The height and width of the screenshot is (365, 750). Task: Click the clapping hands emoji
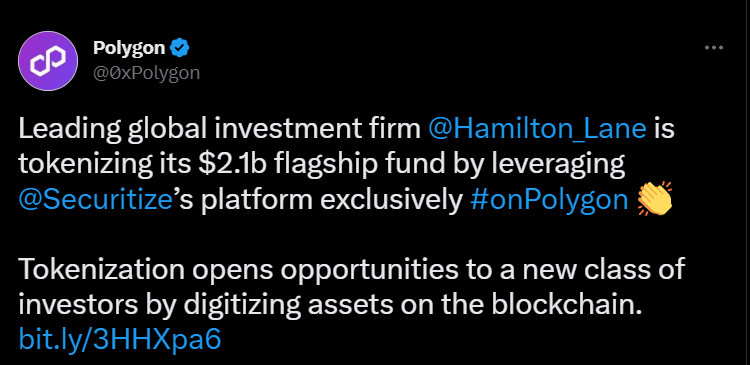tap(654, 199)
